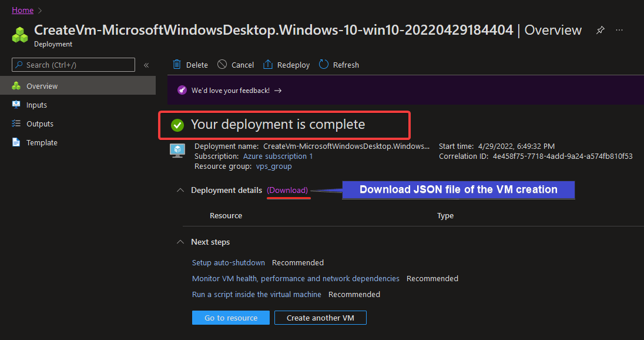Click the deployment cubes icon in the page header
This screenshot has width=644, height=340.
20,35
